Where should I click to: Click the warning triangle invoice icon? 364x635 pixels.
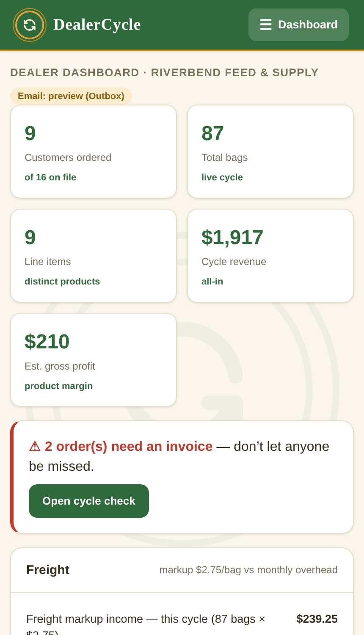[x=35, y=447]
